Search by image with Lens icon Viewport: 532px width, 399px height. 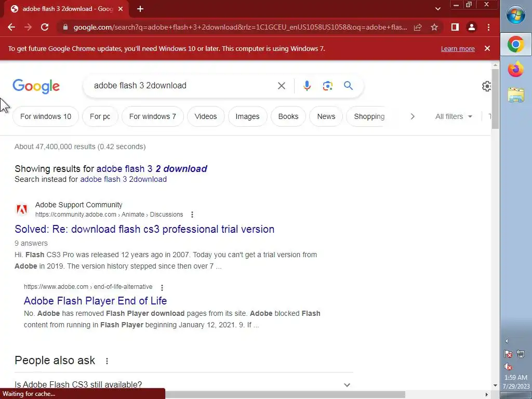pyautogui.click(x=327, y=86)
